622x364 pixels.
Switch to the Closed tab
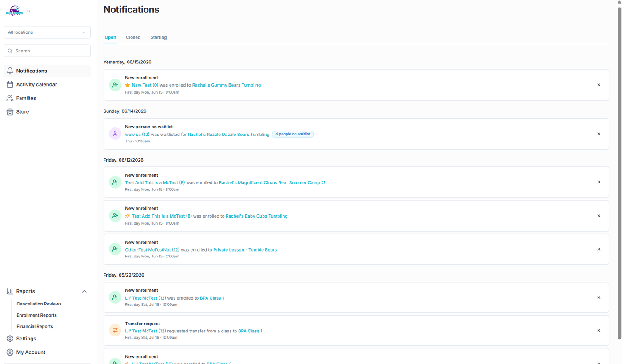click(x=133, y=37)
